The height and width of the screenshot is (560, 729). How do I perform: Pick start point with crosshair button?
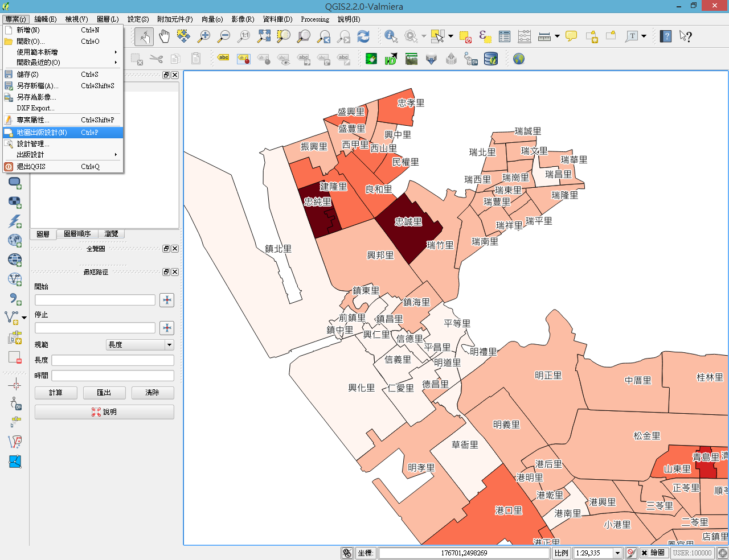(167, 300)
